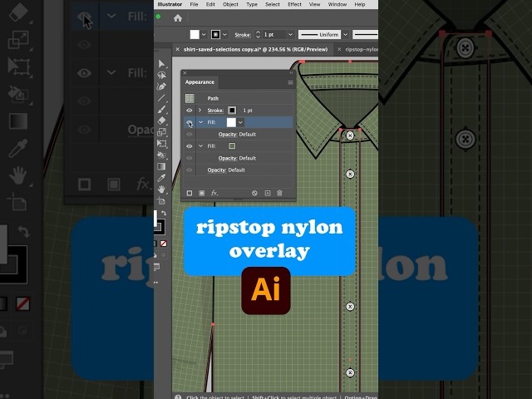
Task: Collapse the white Fill row chevron
Action: [201, 122]
